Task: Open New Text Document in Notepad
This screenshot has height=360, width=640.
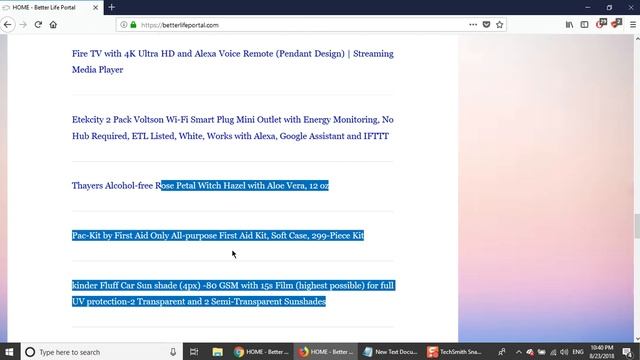Action: (390, 352)
